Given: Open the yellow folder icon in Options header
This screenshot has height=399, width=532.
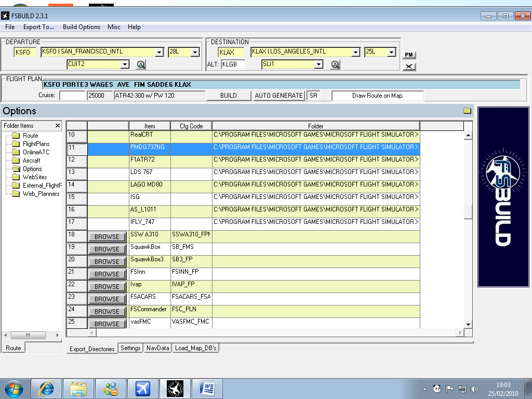Looking at the screenshot, I should (x=467, y=111).
